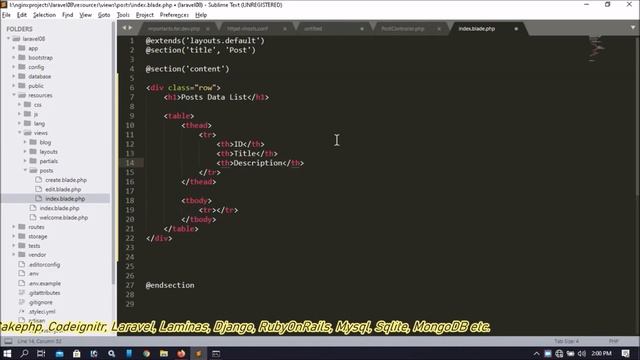The image size is (640, 360).
Task: Select the partials folder
Action: (x=49, y=161)
